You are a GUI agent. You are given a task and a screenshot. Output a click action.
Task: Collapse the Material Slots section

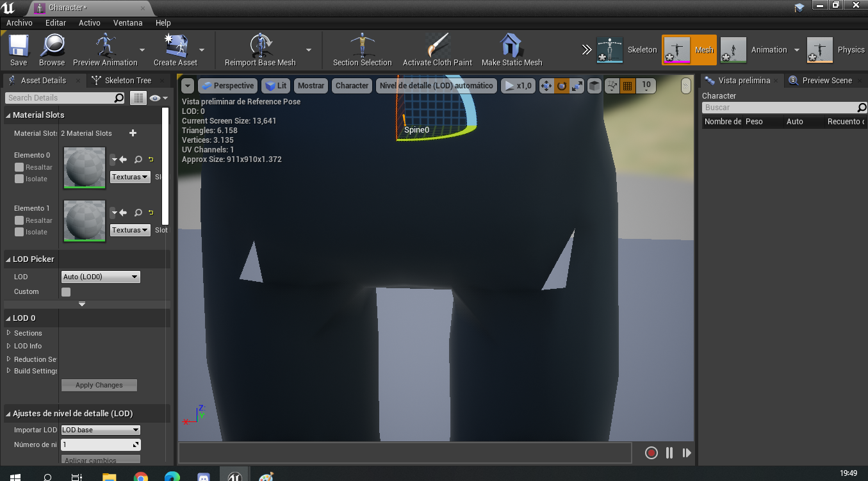(8, 115)
